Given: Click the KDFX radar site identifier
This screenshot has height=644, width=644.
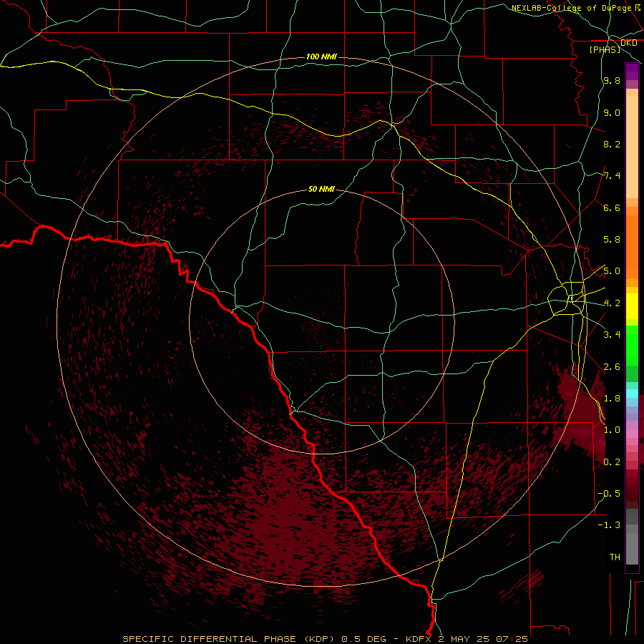Looking at the screenshot, I should click(x=419, y=639).
